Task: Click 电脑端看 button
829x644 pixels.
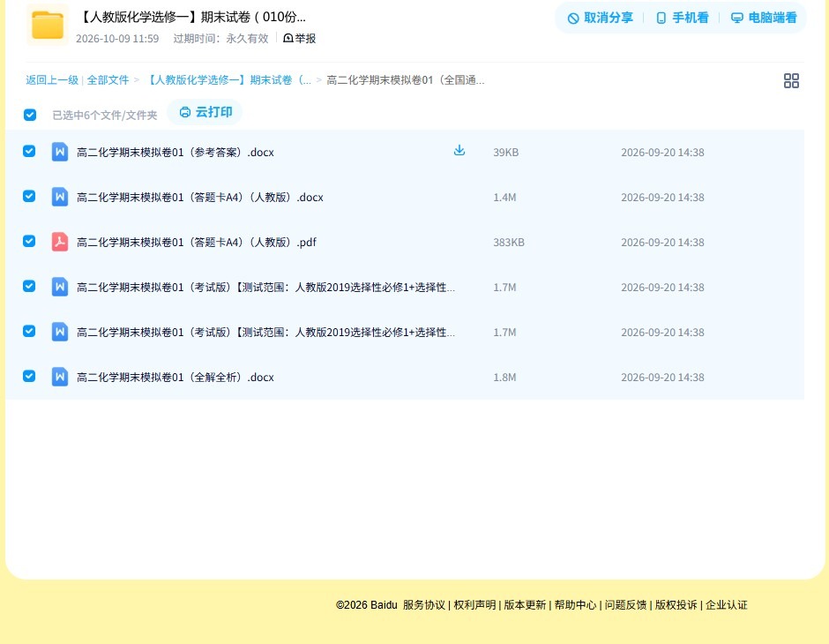Action: tap(764, 18)
